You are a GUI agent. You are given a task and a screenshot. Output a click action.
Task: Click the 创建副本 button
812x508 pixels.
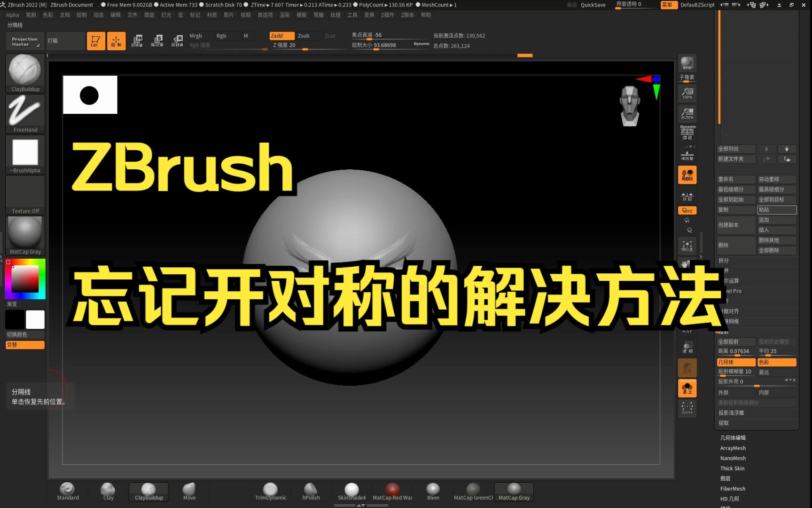point(736,225)
